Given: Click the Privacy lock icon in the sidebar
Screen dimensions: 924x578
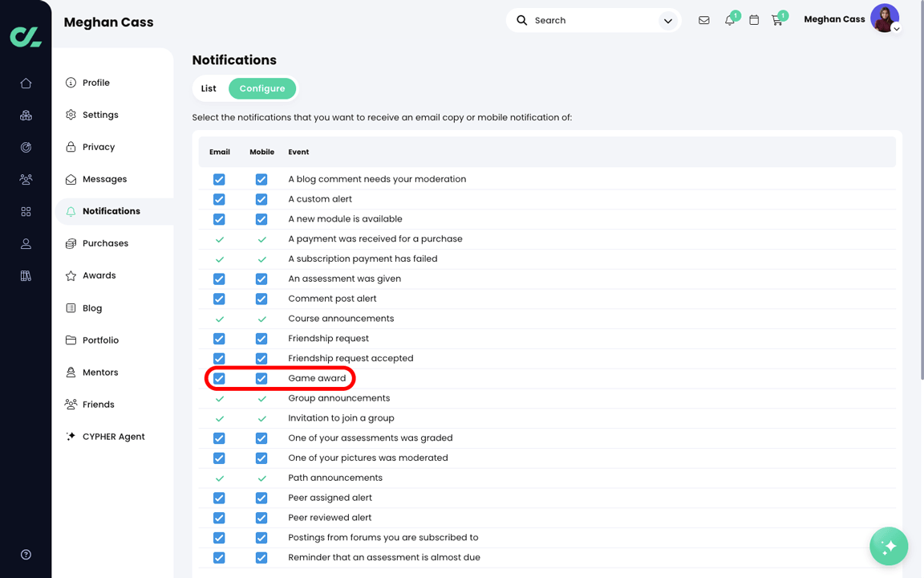Looking at the screenshot, I should point(71,147).
